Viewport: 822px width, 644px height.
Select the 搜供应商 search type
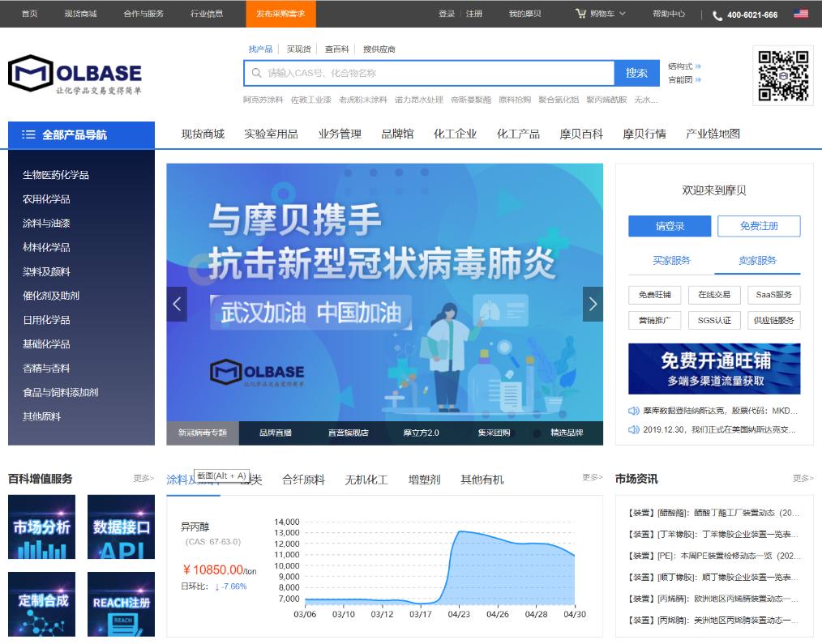click(379, 49)
